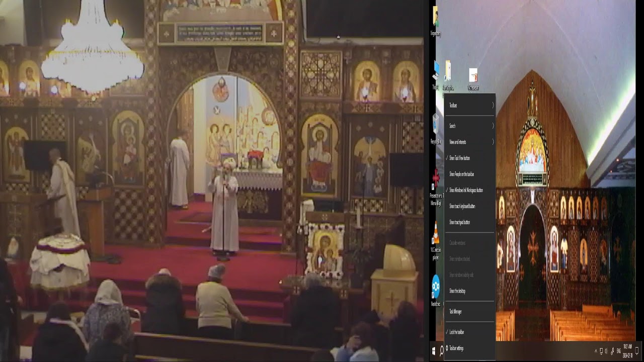Open the Recycle Bin desktop icon
644x362 pixels.
pyautogui.click(x=436, y=129)
